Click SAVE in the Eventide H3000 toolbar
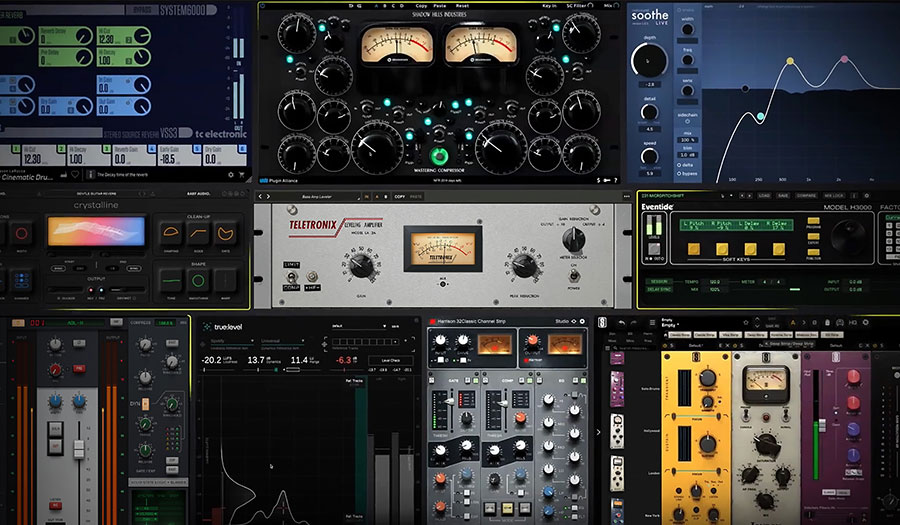The width and height of the screenshot is (900, 525). point(783,196)
